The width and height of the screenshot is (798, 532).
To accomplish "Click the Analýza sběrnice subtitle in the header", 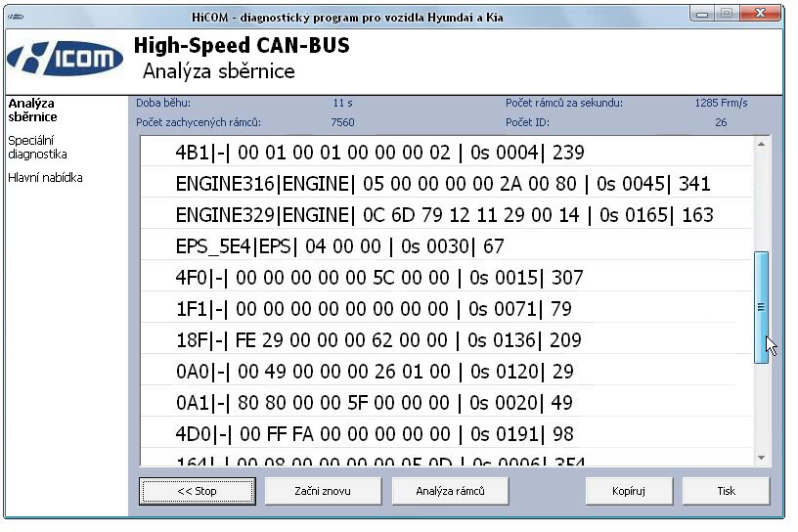I will tap(219, 71).
